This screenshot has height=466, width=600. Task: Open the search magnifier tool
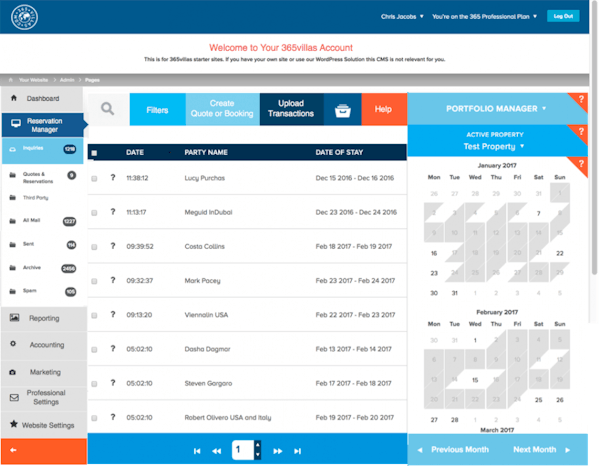point(108,109)
